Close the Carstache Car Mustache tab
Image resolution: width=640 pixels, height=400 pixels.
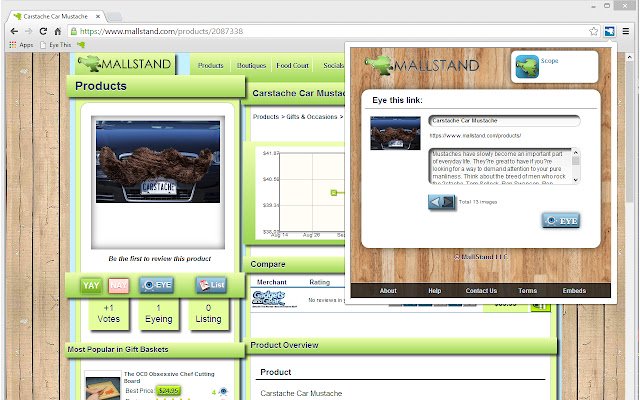tap(98, 16)
